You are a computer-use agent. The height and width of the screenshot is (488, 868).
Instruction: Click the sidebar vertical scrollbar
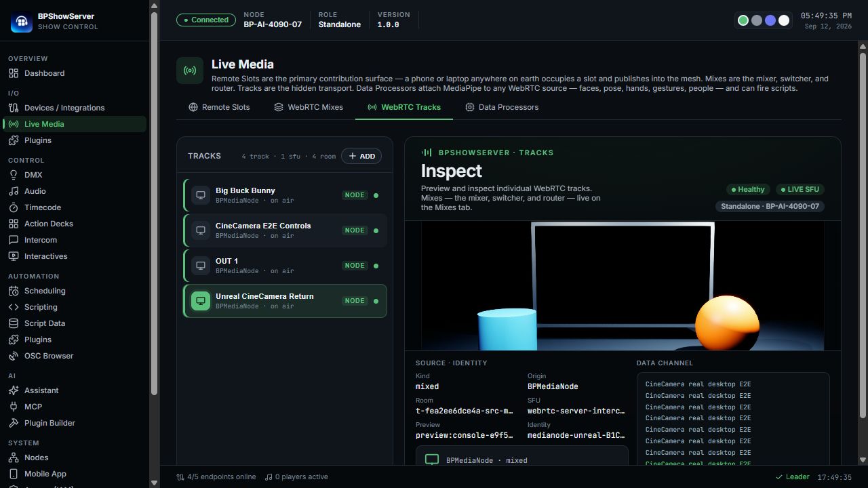(154, 203)
